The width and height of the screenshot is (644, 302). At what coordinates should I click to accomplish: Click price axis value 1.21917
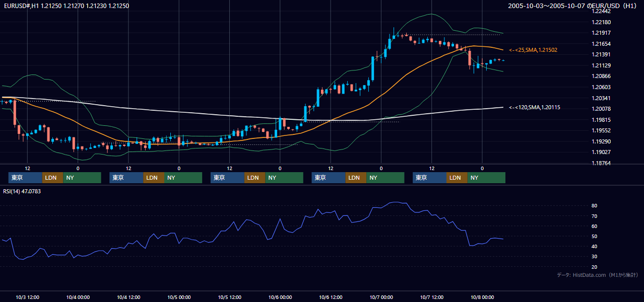(x=602, y=33)
